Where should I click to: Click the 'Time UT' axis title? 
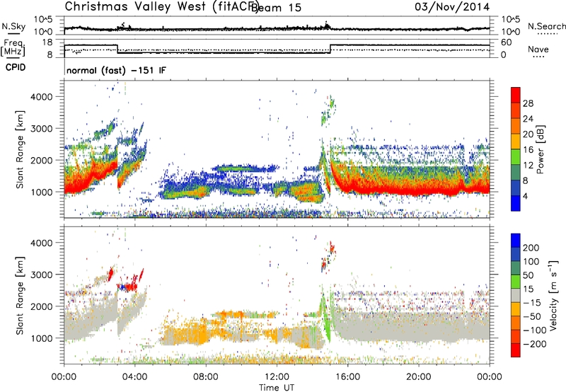click(x=277, y=388)
